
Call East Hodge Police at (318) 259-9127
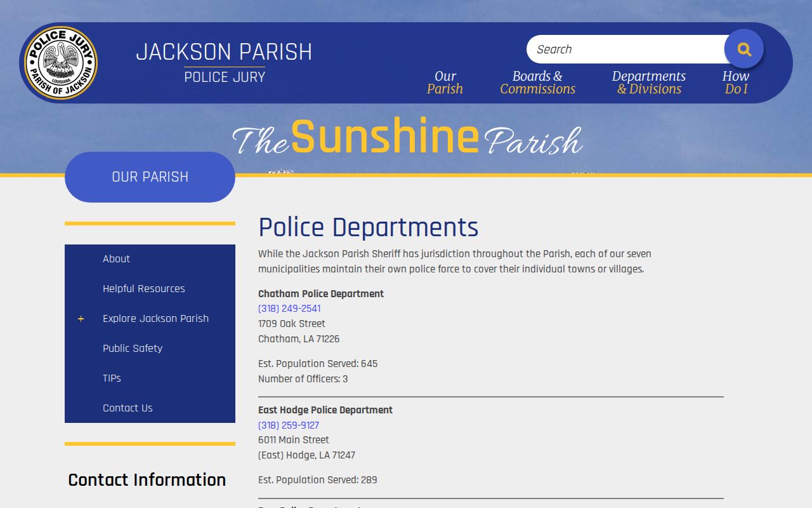(289, 425)
